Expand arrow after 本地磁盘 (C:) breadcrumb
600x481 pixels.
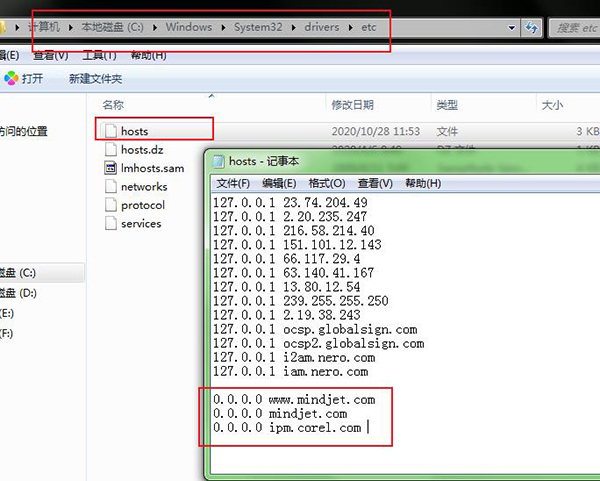[155, 28]
